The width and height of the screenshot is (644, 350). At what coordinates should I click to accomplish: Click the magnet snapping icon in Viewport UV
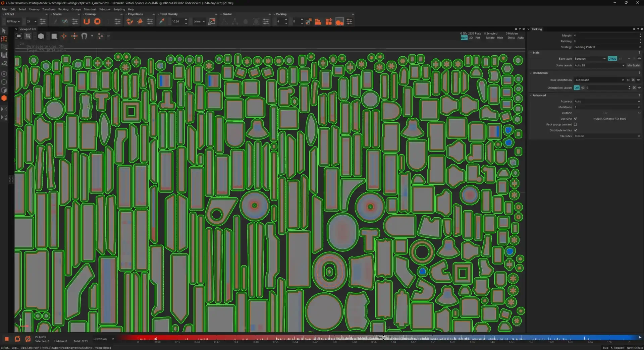click(x=84, y=36)
